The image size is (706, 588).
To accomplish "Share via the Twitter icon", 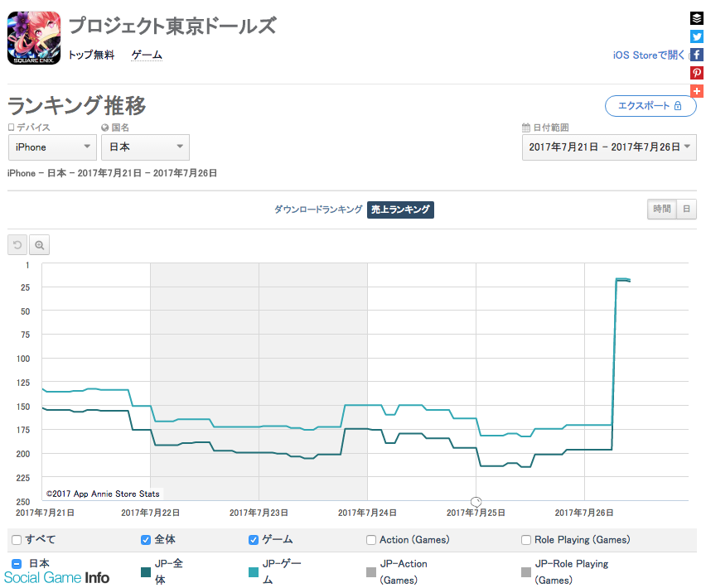I will (697, 36).
